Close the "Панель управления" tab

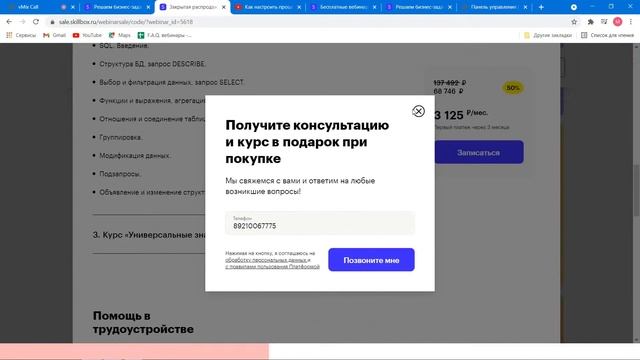[x=525, y=7]
